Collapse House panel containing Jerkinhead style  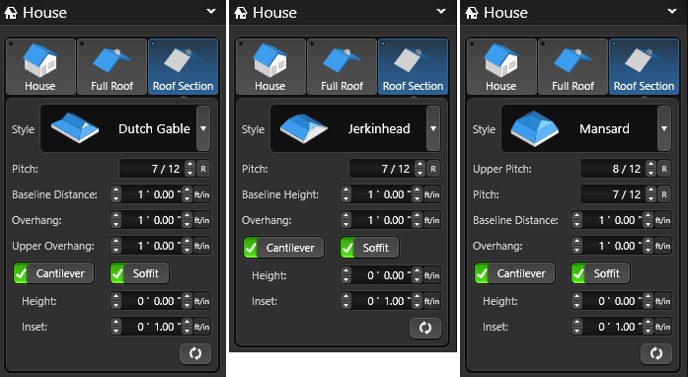(441, 12)
